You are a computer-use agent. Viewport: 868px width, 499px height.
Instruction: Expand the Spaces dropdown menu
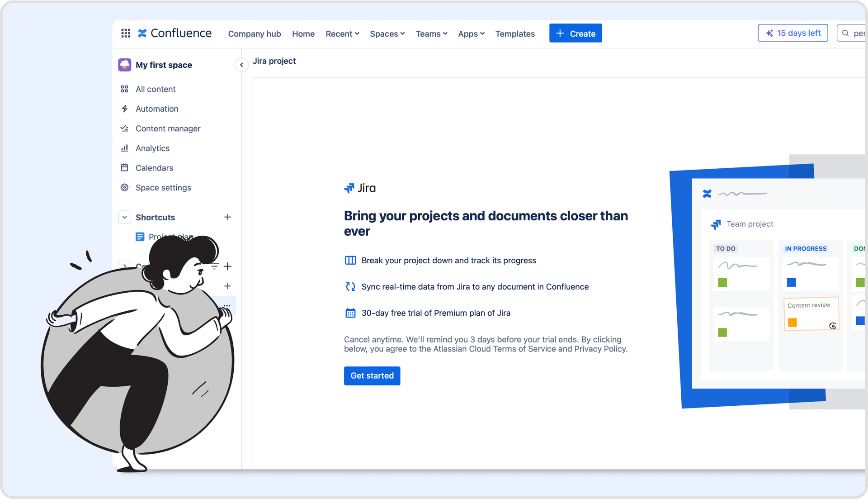point(387,34)
